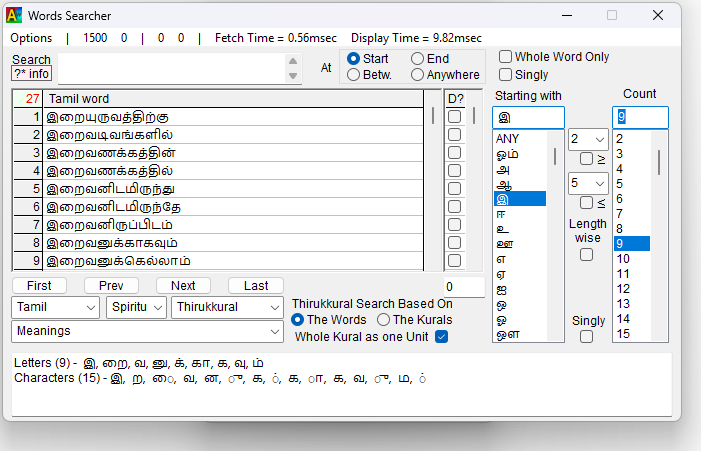Click the Next button

pos(183,286)
